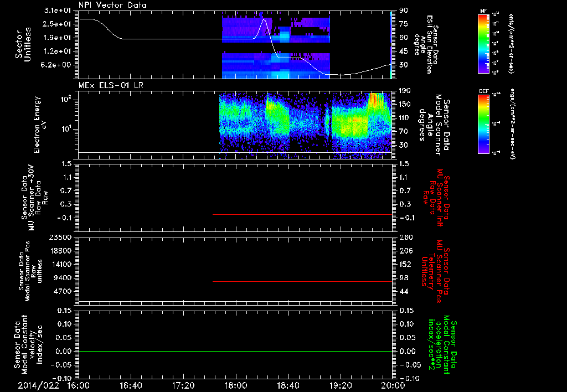
Task: Click the red "MU Scanner Init Raw Data" label
Action: pos(436,198)
